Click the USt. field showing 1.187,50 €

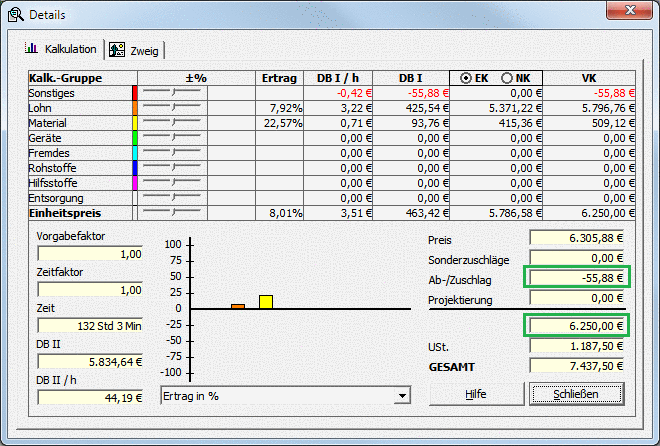[x=577, y=346]
